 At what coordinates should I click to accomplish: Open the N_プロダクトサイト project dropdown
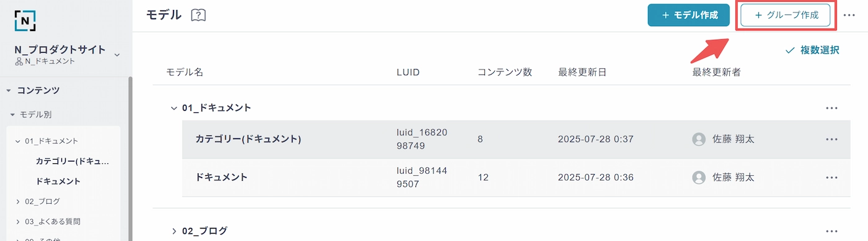tap(117, 55)
